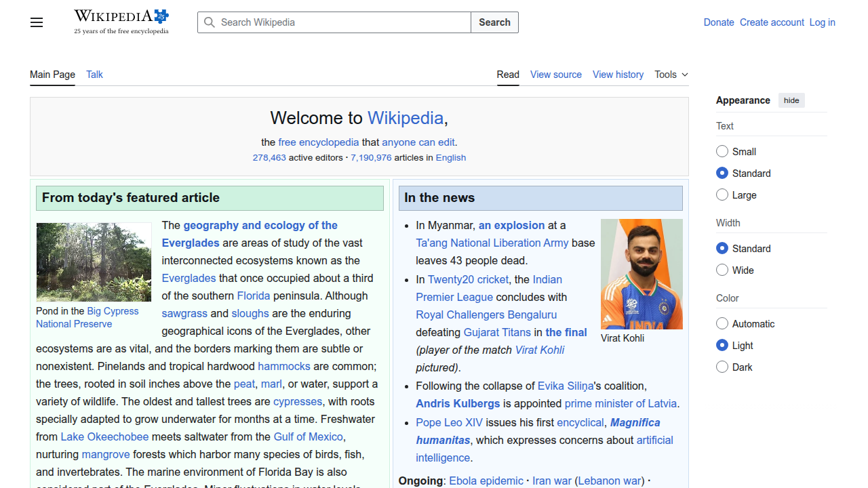
Task: Follow Ta'ang National Liberation Army link
Action: (x=492, y=243)
